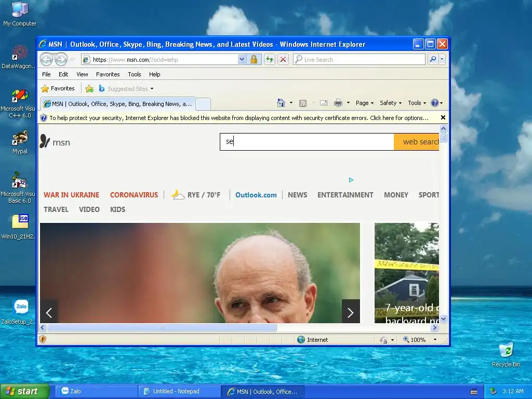This screenshot has width=532, height=399.
Task: Show next slide in headline carousel
Action: point(351,312)
